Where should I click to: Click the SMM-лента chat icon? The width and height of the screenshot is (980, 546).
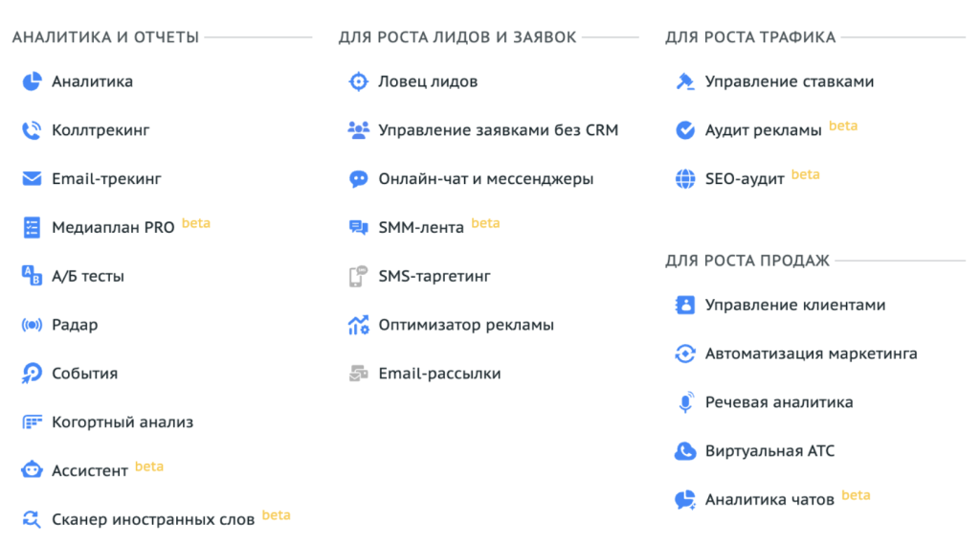358,228
